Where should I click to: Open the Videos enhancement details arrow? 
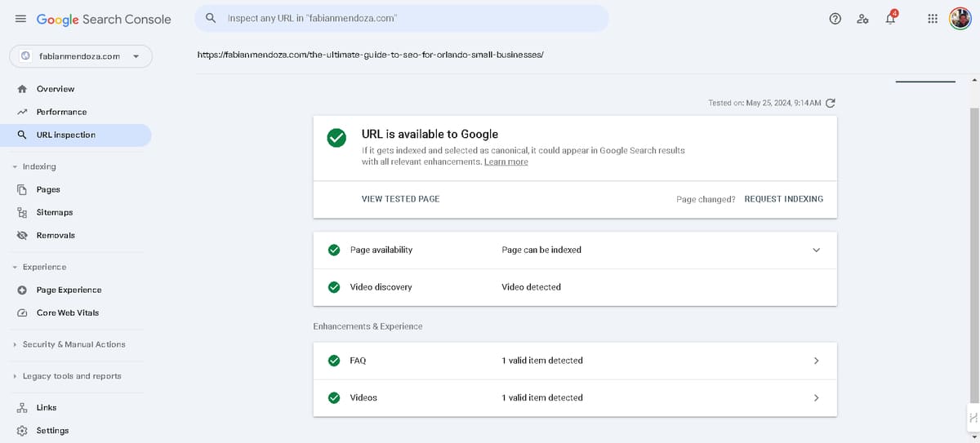tap(816, 398)
